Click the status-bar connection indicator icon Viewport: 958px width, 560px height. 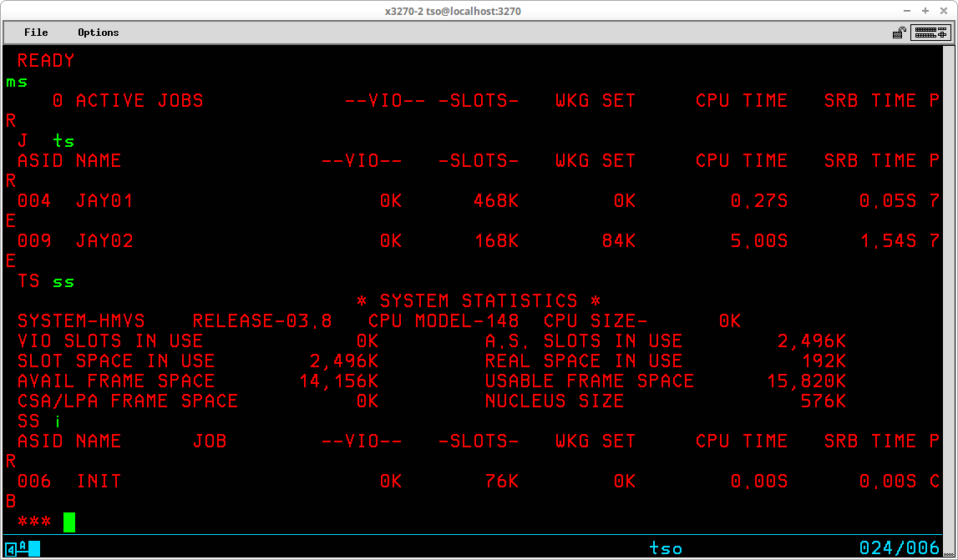pos(23,547)
